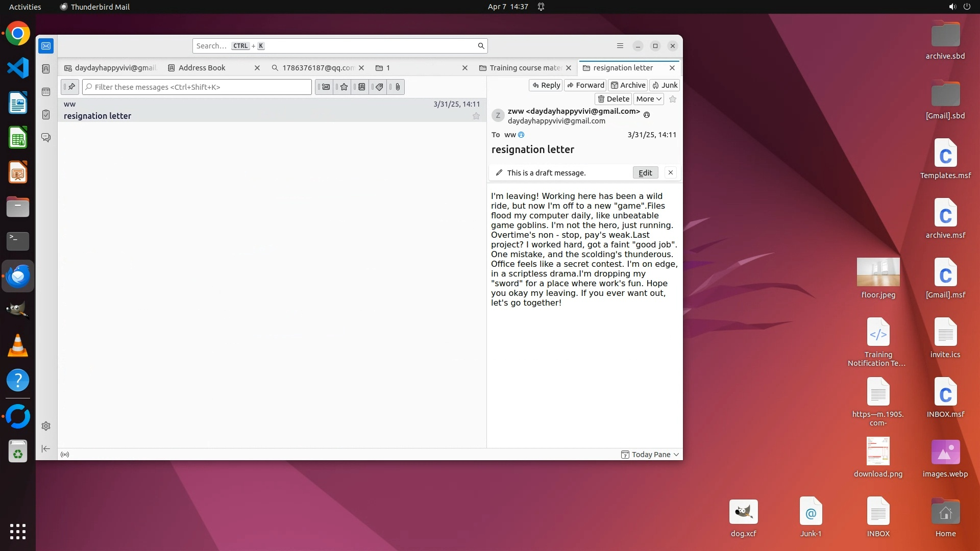Viewport: 980px width, 551px height.
Task: Open settings gear in sidebar
Action: tap(46, 426)
